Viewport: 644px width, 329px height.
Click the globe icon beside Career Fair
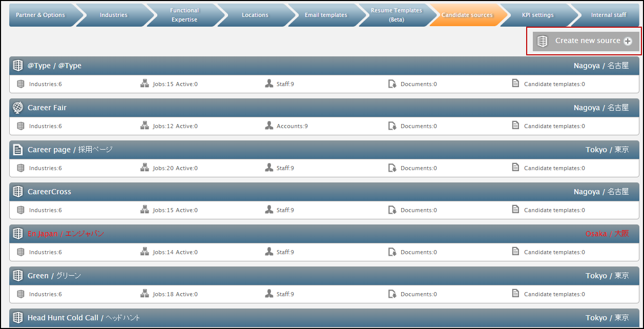coord(18,108)
